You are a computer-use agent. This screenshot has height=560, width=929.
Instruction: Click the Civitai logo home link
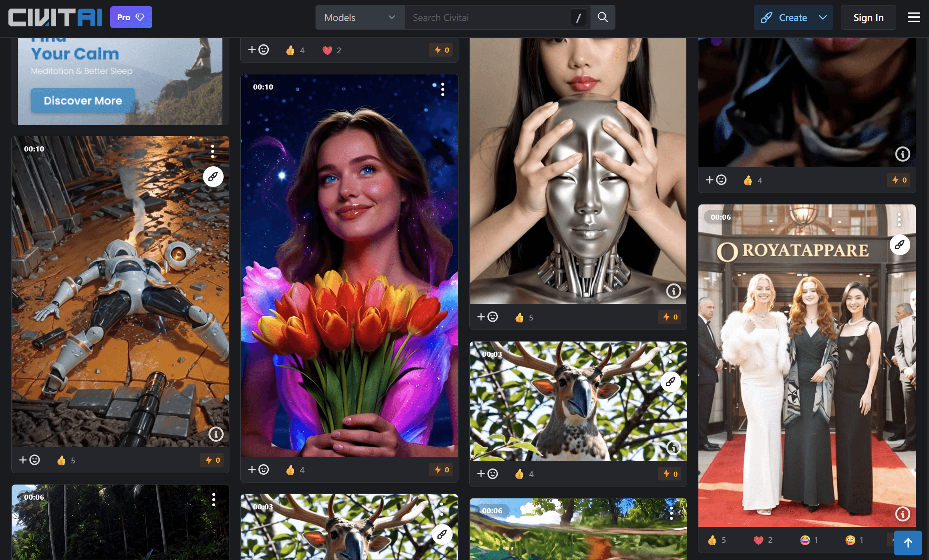(55, 18)
